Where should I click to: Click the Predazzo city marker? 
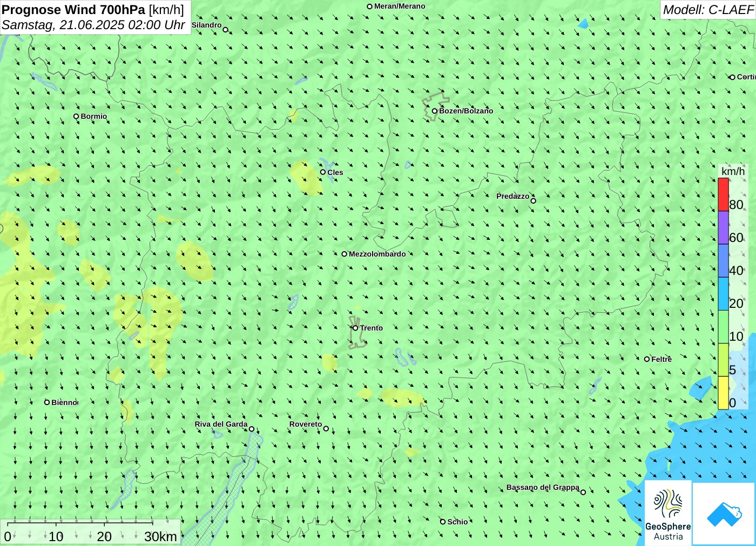(533, 201)
